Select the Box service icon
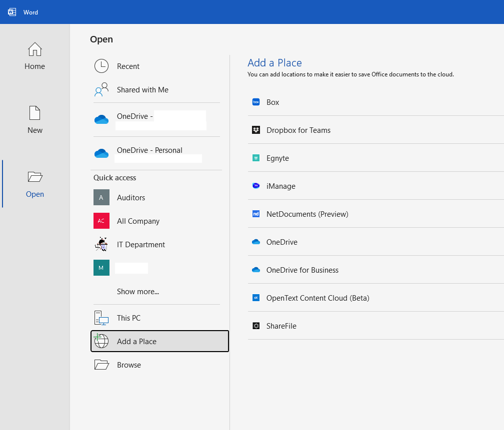 (256, 102)
